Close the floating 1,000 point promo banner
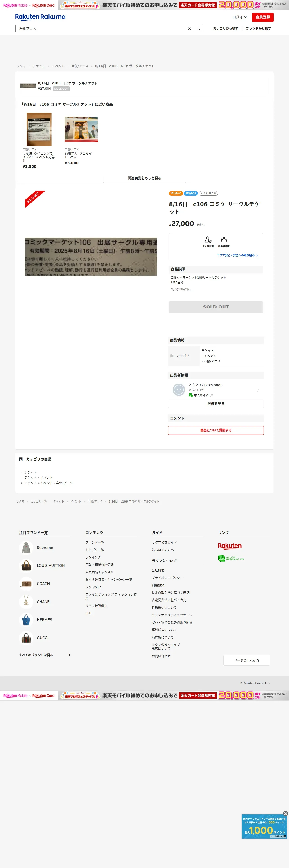Viewport: 289px width, 868px height. 286,814
